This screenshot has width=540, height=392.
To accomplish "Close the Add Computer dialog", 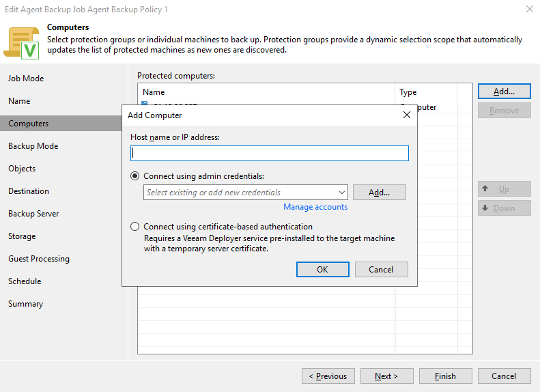I will (407, 115).
